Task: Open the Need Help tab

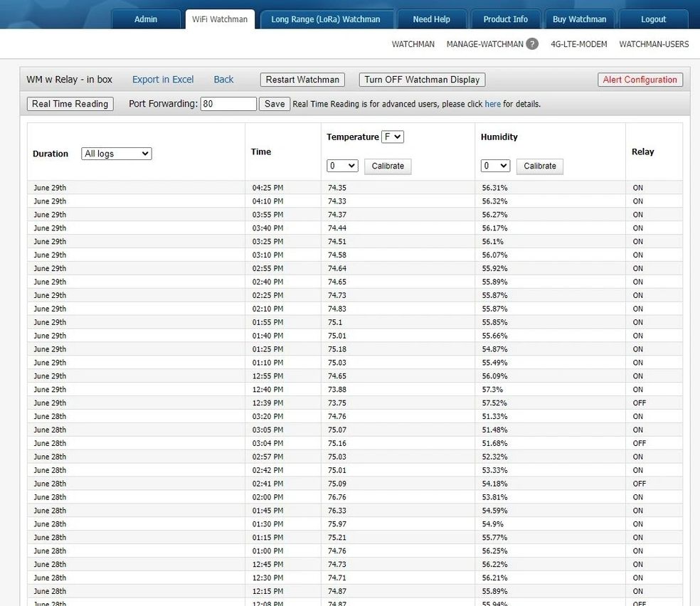Action: 431,19
